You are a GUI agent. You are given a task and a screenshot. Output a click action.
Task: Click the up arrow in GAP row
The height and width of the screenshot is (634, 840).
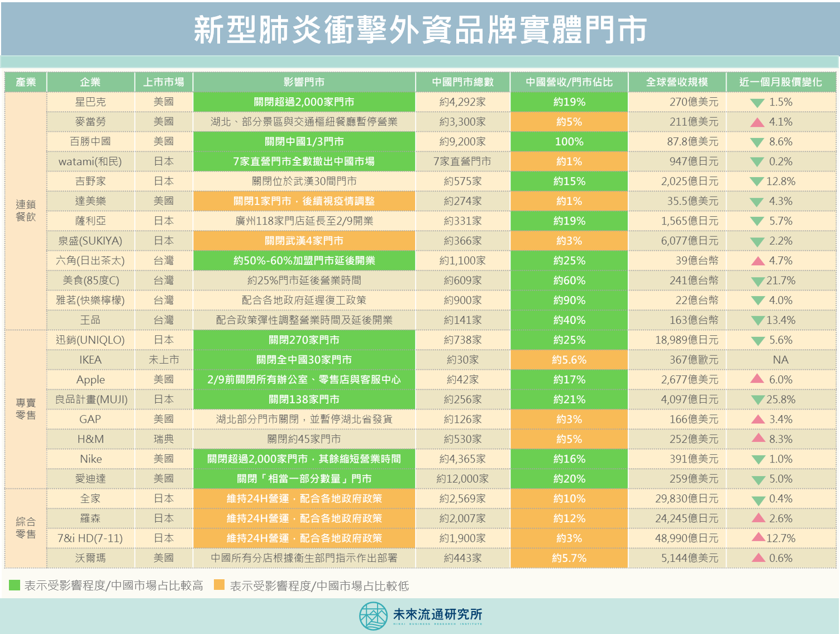coord(757,419)
